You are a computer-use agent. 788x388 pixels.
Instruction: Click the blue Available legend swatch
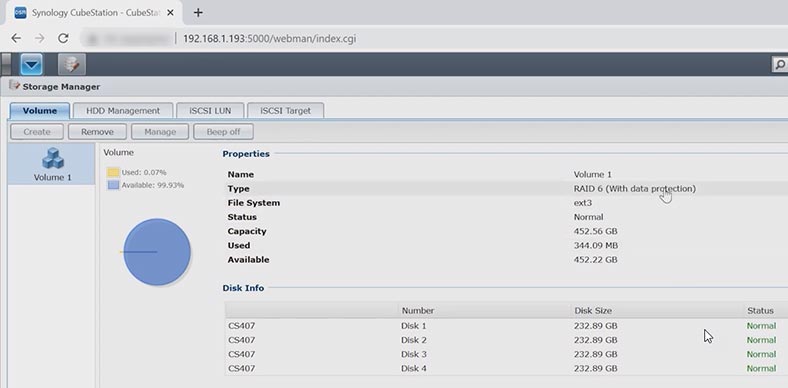[113, 185]
